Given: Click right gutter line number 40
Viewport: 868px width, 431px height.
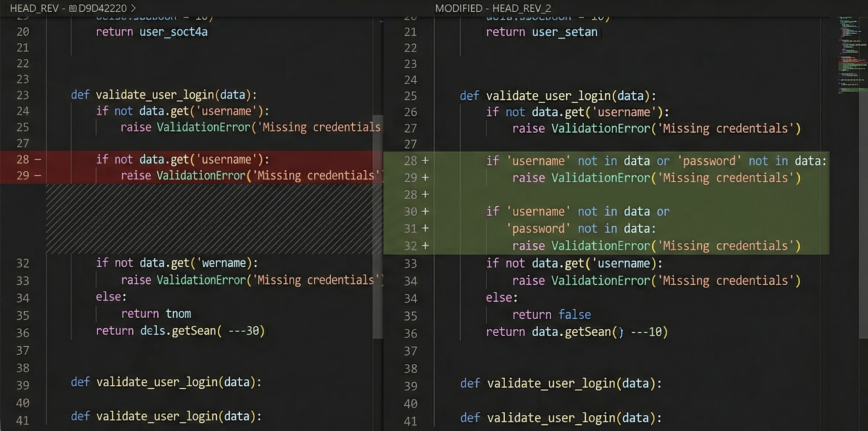Looking at the screenshot, I should click(410, 404).
